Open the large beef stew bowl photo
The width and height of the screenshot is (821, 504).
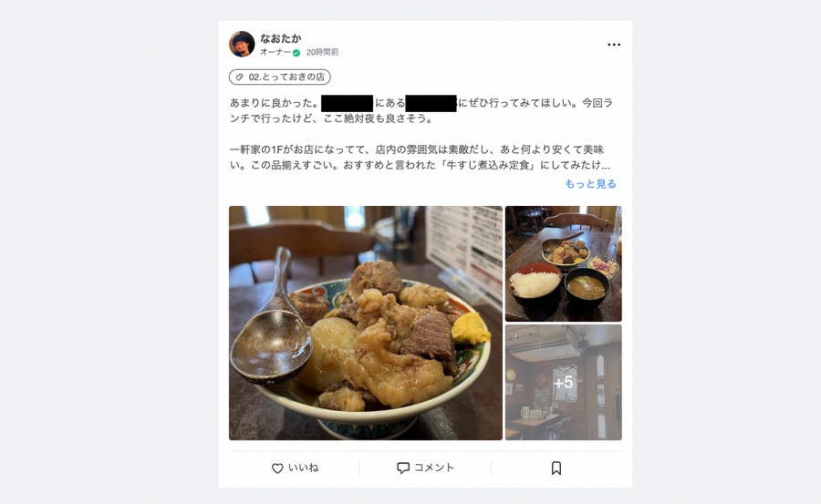pos(366,323)
